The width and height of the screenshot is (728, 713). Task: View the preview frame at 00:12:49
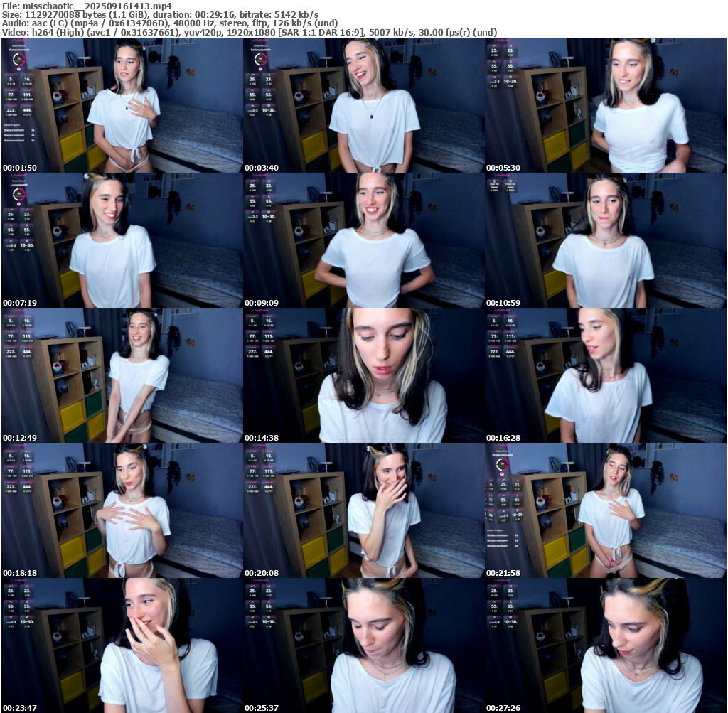(x=122, y=375)
